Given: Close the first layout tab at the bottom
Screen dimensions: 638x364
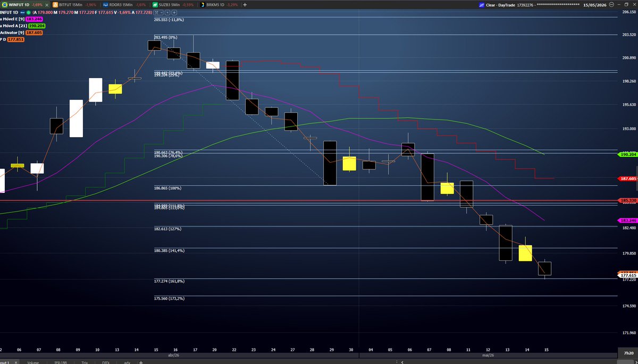Looking at the screenshot, I should pyautogui.click(x=16, y=362).
